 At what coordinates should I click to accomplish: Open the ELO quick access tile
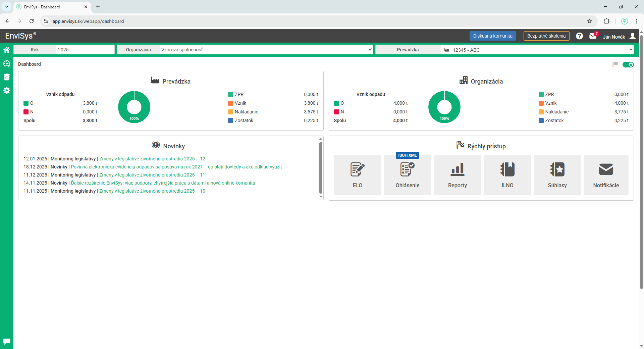357,174
